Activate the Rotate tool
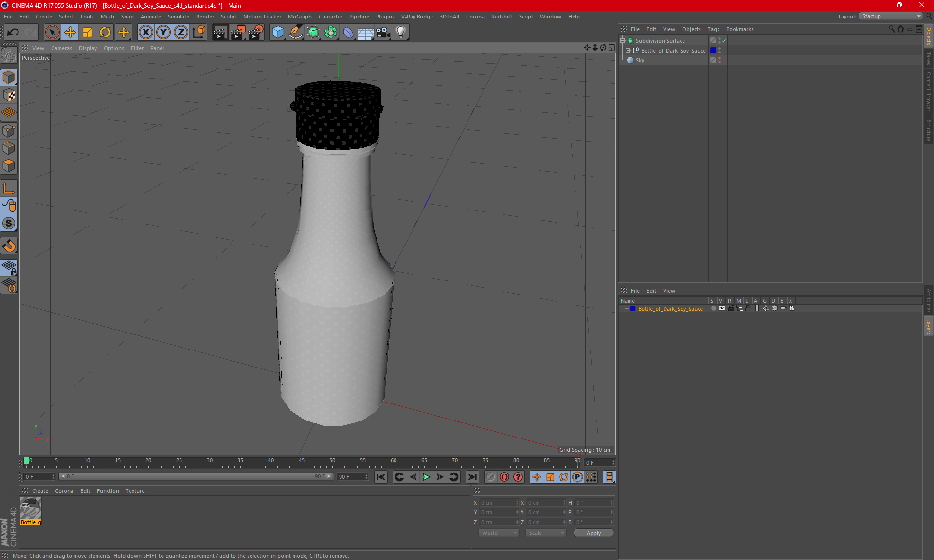 tap(105, 32)
